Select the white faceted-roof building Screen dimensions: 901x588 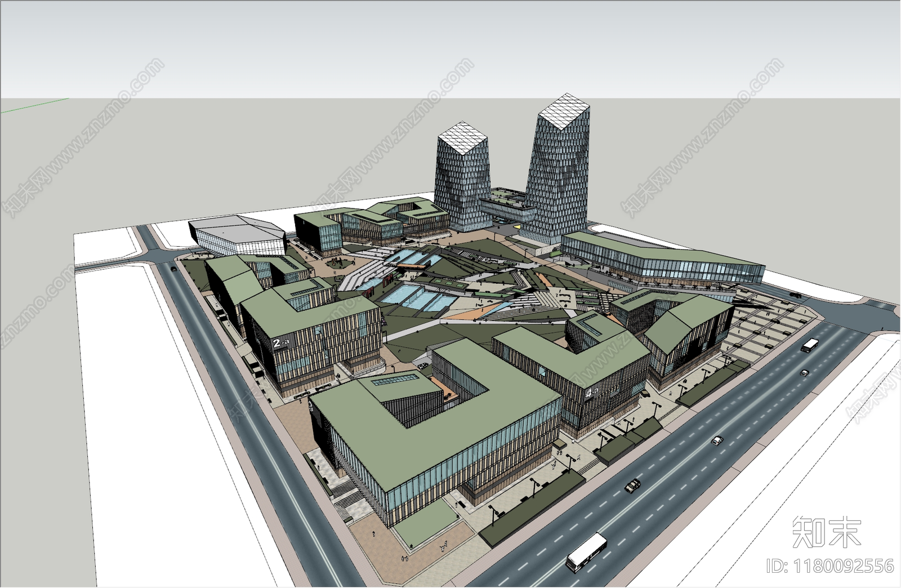click(x=238, y=235)
